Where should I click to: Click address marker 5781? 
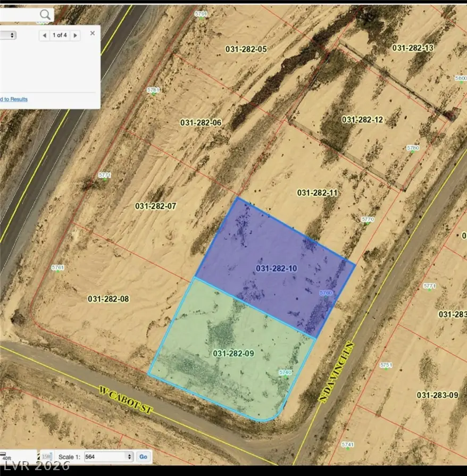point(153,91)
